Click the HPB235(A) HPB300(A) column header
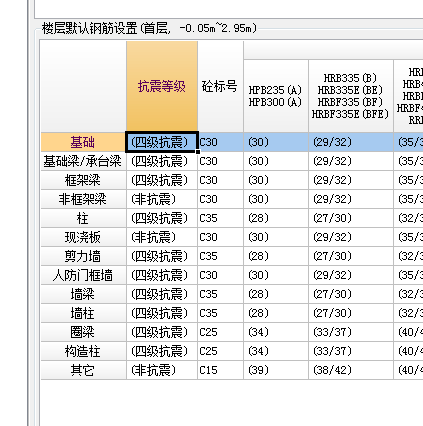Screen dimensions: 423x426 [276, 96]
